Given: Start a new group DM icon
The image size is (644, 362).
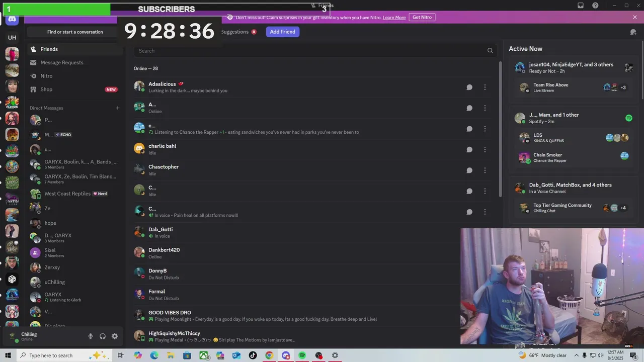Looking at the screenshot, I should pos(633,32).
